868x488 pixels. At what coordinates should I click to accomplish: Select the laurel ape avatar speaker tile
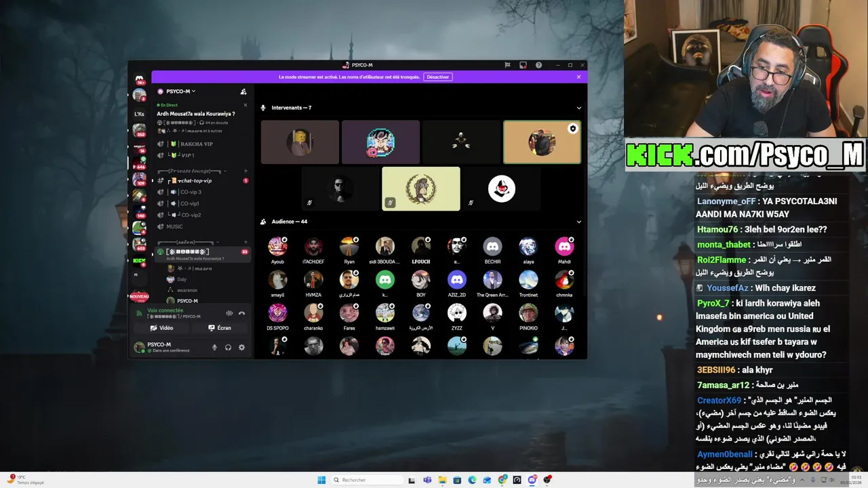click(421, 189)
